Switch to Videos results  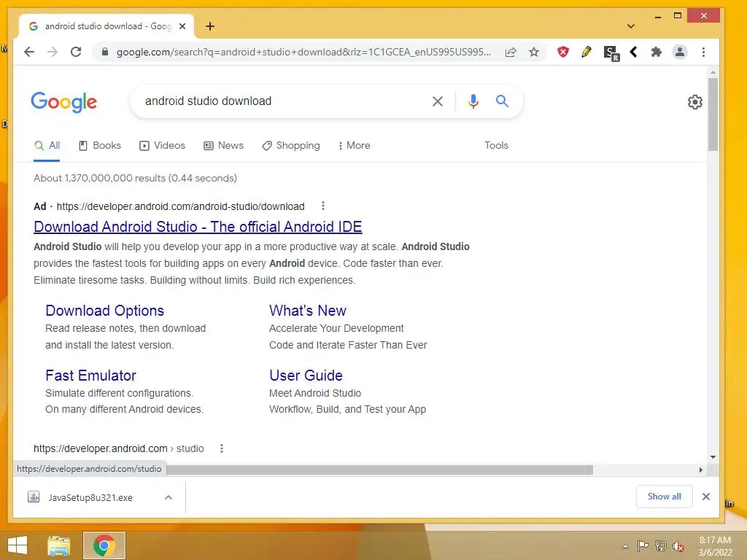[x=162, y=145]
